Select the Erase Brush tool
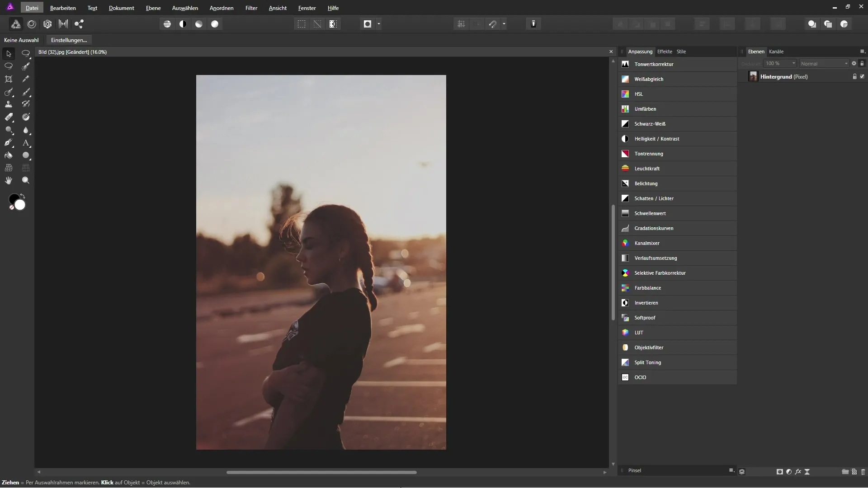This screenshot has width=868, height=488. point(9,117)
